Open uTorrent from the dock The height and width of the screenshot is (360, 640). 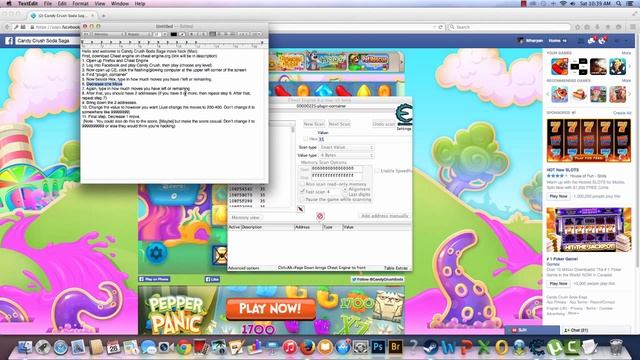tap(554, 347)
